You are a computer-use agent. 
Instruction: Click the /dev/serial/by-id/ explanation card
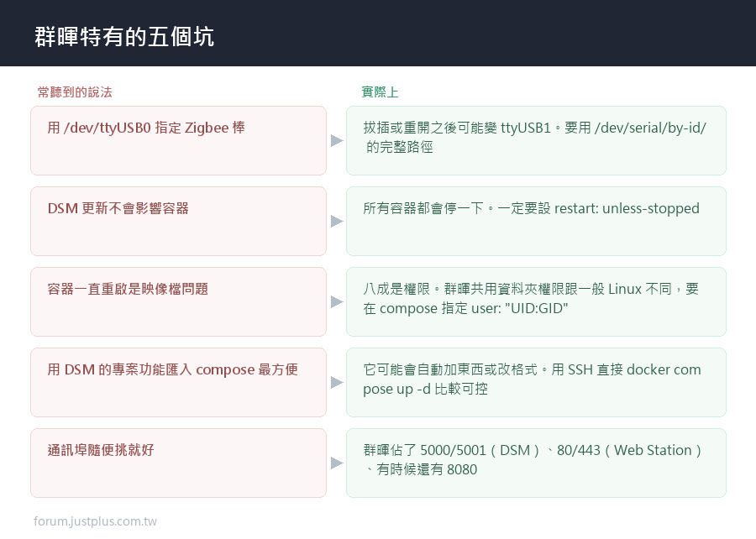pos(536,141)
